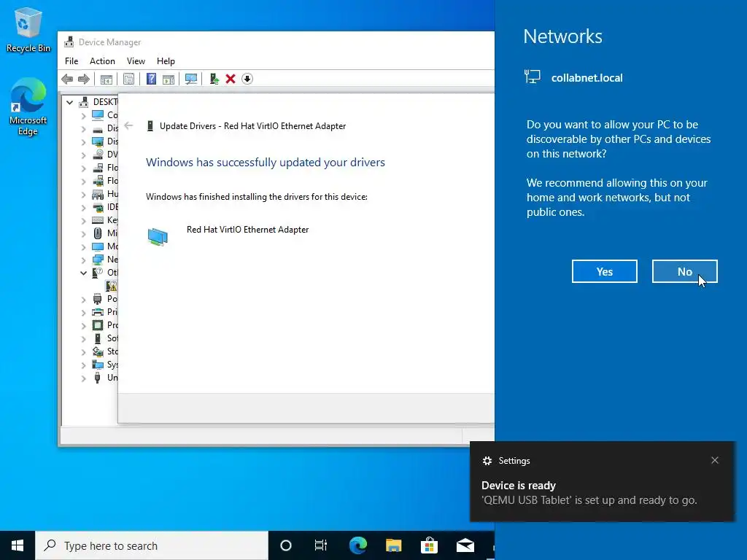The width and height of the screenshot is (747, 560).
Task: Select the Microsoft Edge desktop shortcut
Action: point(28,107)
